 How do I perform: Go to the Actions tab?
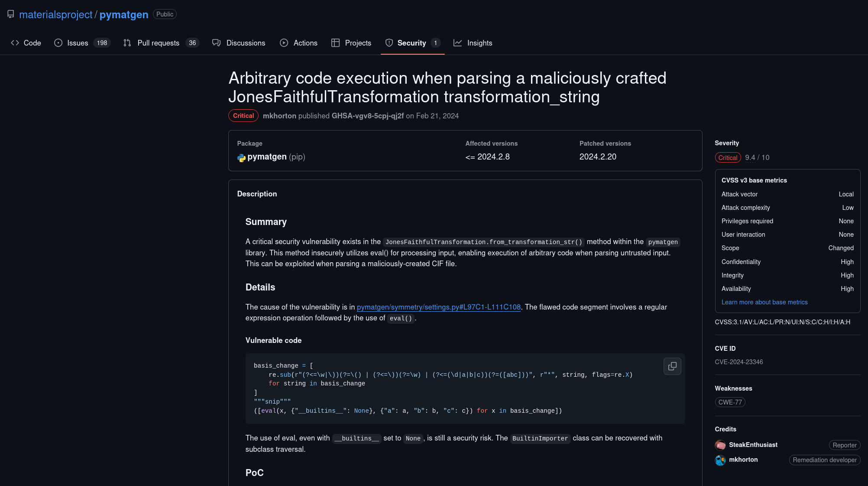pyautogui.click(x=298, y=43)
